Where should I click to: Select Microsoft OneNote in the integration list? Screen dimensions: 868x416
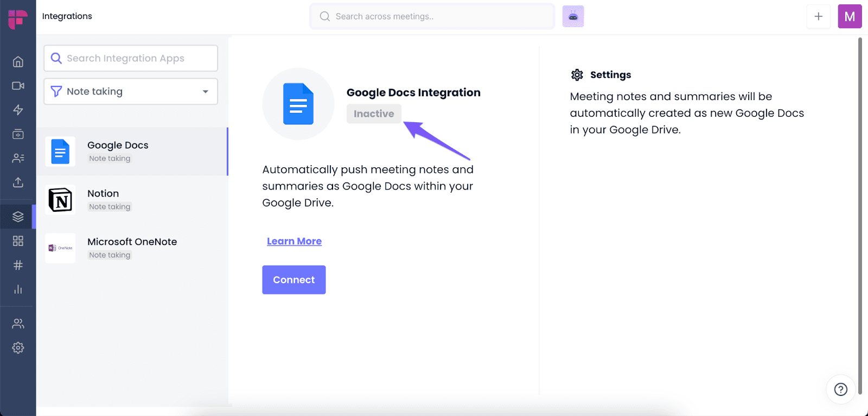(132, 248)
